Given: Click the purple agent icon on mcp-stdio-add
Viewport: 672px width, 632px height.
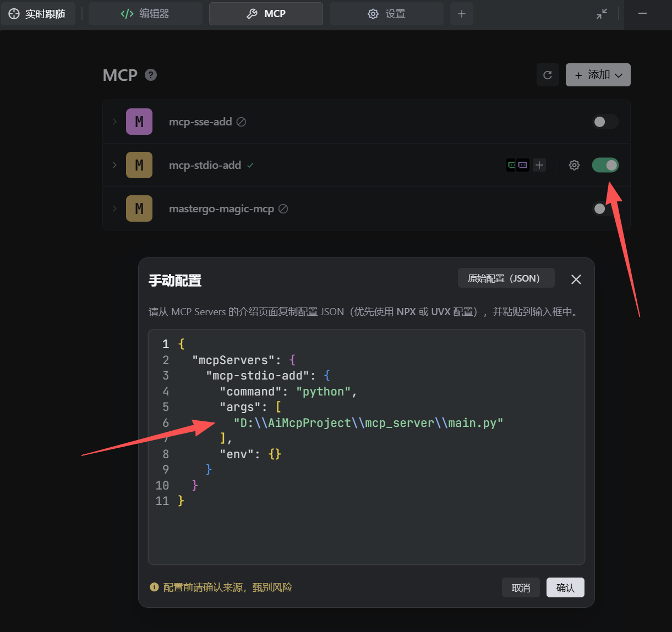Looking at the screenshot, I should coord(523,165).
